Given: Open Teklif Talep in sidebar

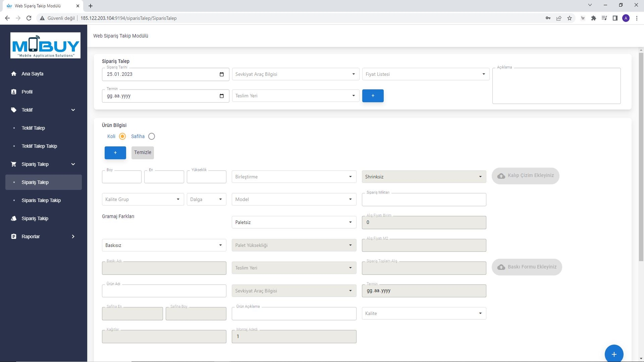Looking at the screenshot, I should tap(33, 128).
